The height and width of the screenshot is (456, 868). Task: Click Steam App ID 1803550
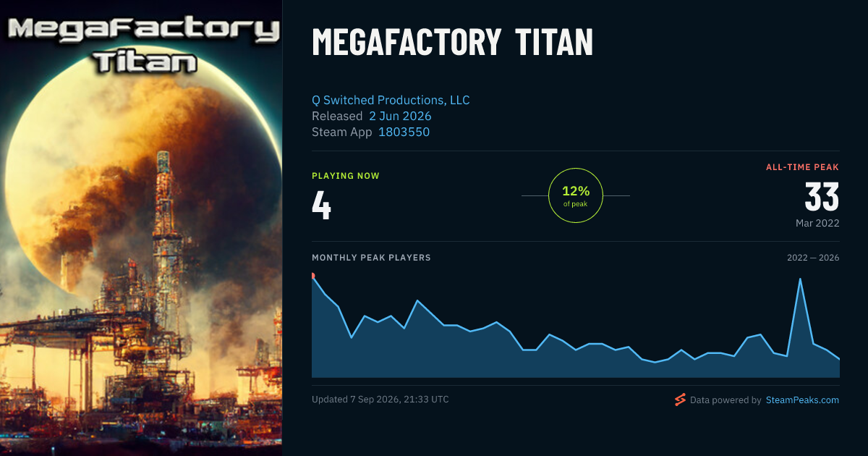[x=404, y=132]
